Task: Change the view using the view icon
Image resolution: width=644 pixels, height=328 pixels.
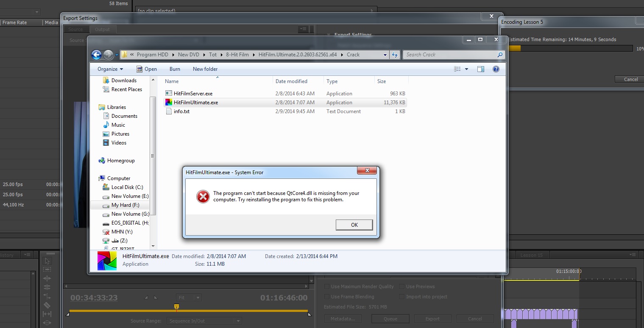Action: pos(457,69)
